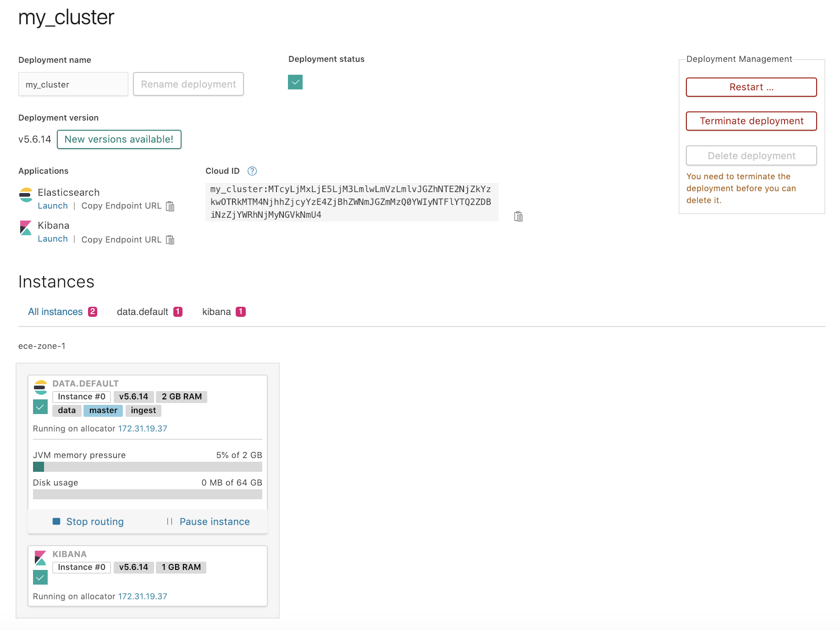Click the All instances count badge
840x630 pixels.
[93, 312]
